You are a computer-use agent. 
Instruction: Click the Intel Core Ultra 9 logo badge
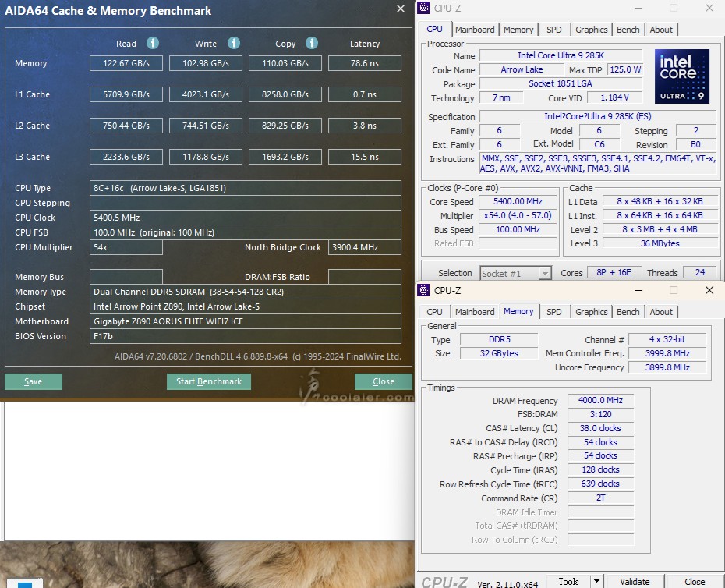(x=681, y=76)
